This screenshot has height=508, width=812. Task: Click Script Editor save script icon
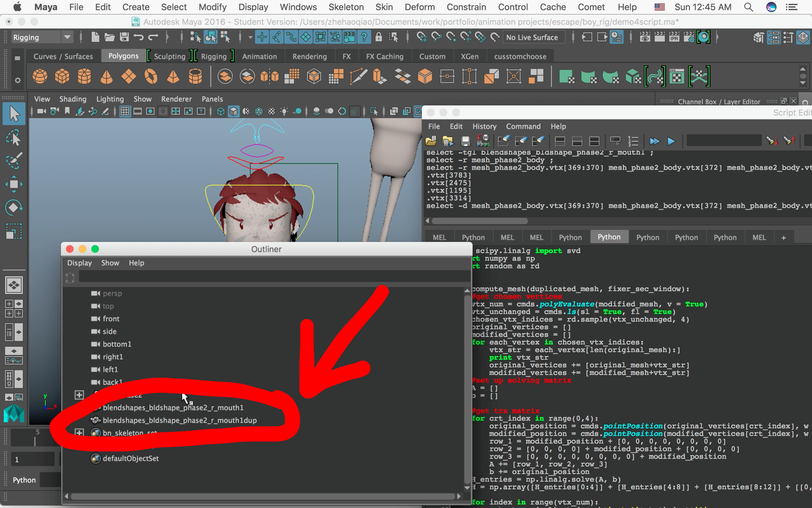(x=465, y=141)
